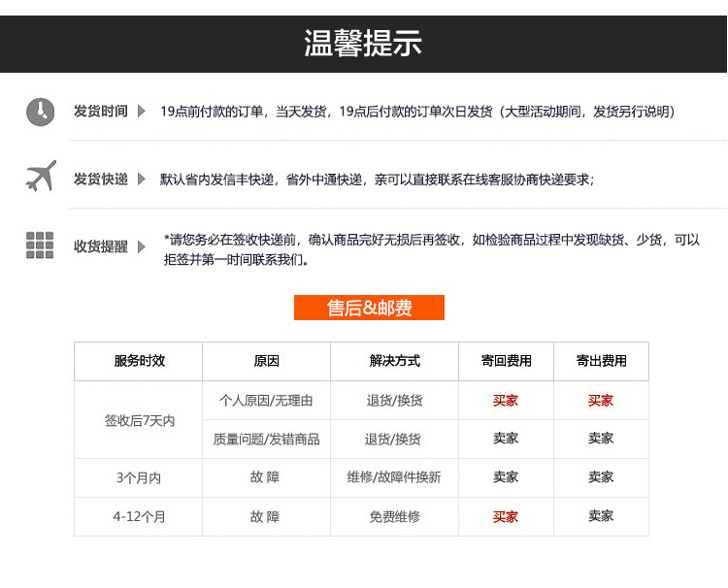Viewport: 728px width, 588px height.
Task: Click the 4-12个月 service period cell
Action: [139, 517]
